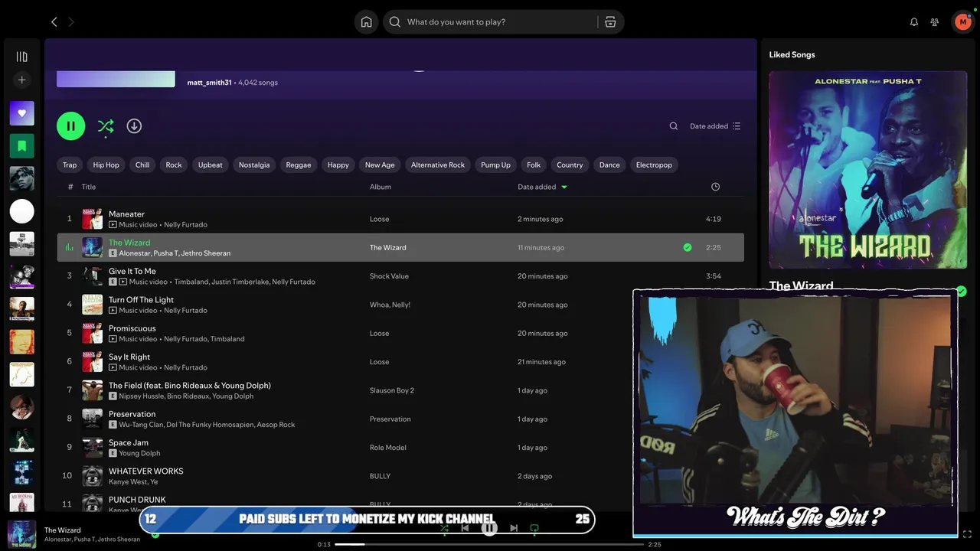Toggle liked checkmark on The Wizard row
Screen dimensions: 980x551
pyautogui.click(x=688, y=248)
